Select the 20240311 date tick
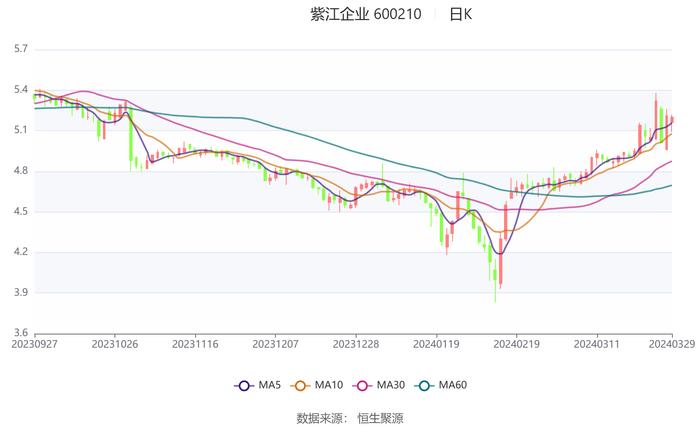Image resolution: width=700 pixels, height=426 pixels. tap(596, 343)
